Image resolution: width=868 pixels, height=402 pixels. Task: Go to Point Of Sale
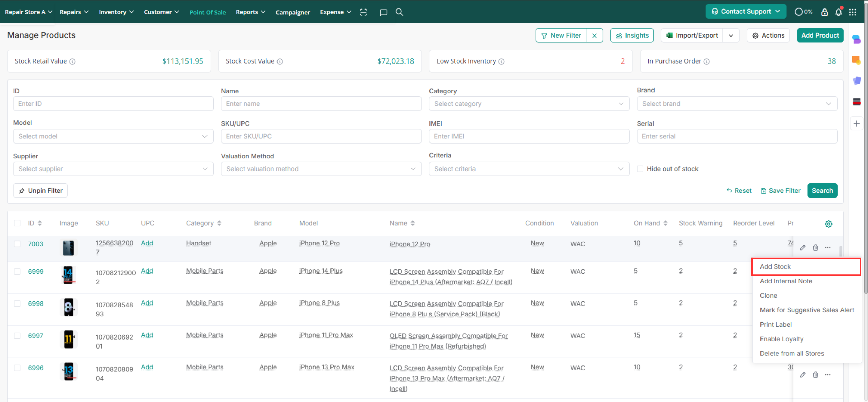[x=208, y=12]
